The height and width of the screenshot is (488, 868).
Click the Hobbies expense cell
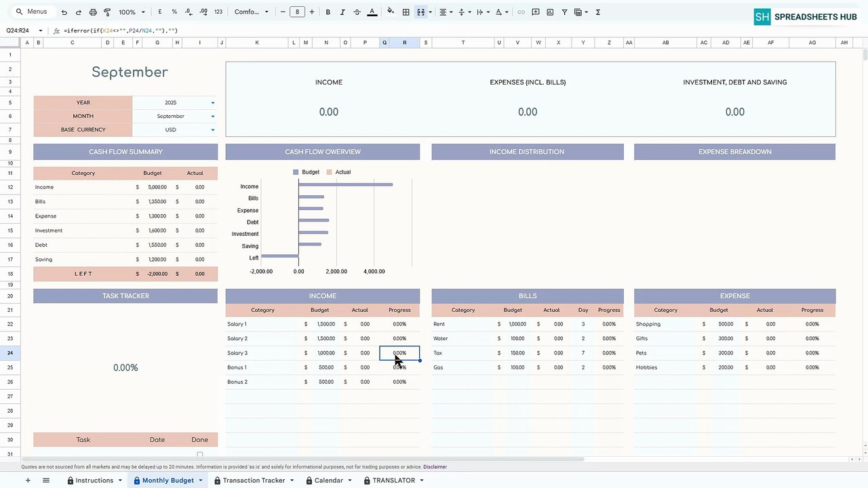(x=665, y=367)
